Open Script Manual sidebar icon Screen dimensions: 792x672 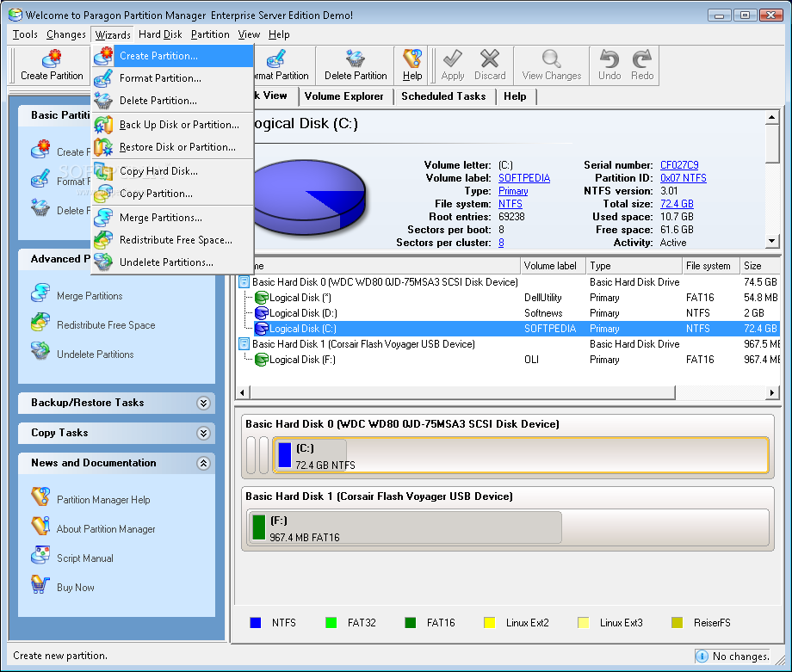(x=40, y=555)
